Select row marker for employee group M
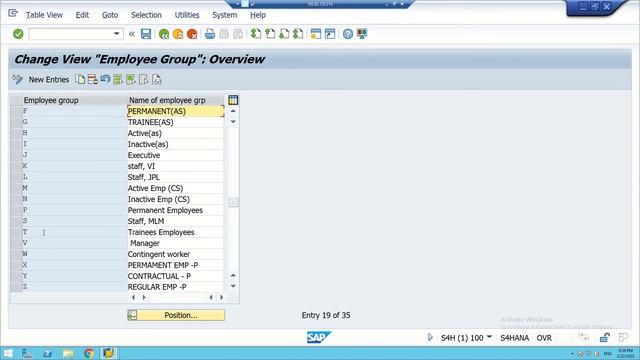Viewport: 640px width, 360px height. pyautogui.click(x=16, y=188)
